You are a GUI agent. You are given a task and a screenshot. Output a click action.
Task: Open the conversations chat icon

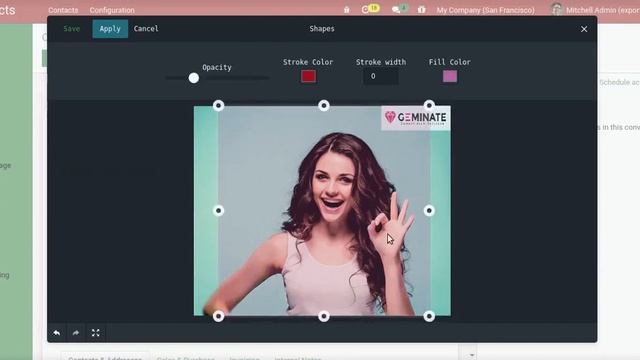[396, 9]
